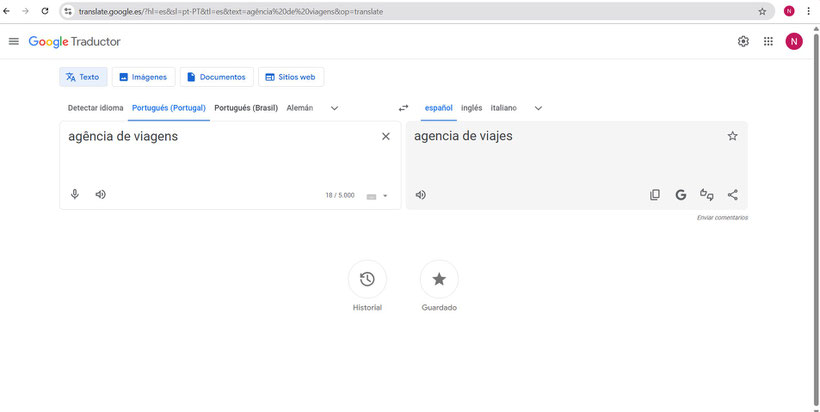Click the 18 / 5.000 character counter
Screen dimensions: 820x412
(340, 196)
